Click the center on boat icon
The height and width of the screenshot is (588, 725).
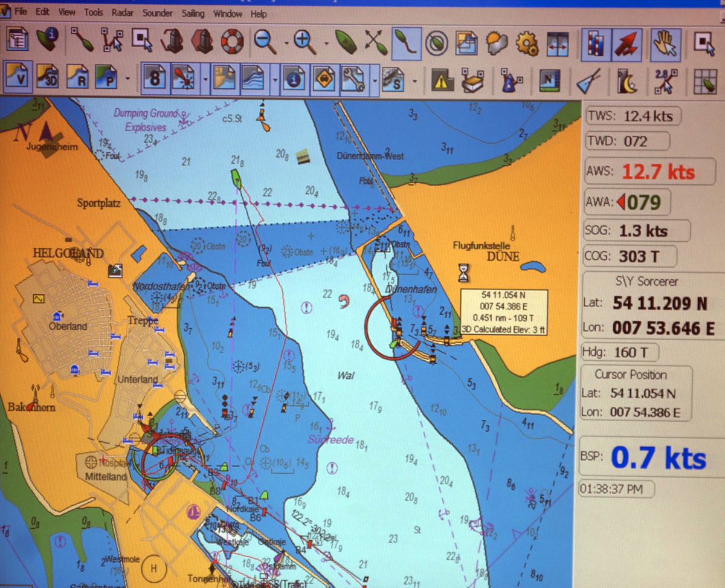(x=346, y=42)
